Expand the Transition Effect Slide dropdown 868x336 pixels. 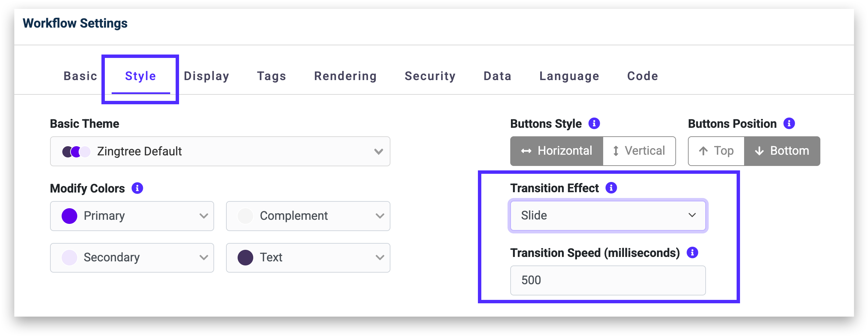(608, 215)
